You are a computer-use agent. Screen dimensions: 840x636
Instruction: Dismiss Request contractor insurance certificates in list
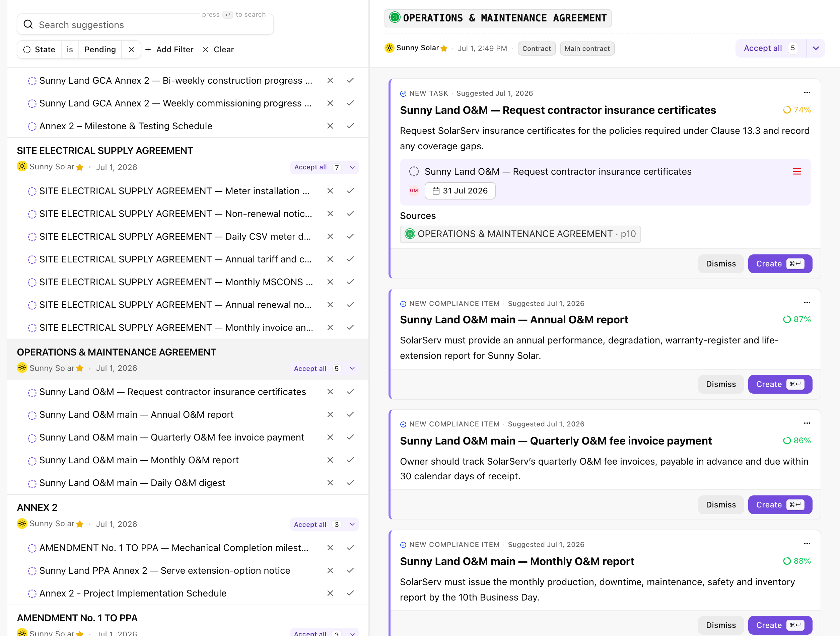pyautogui.click(x=330, y=392)
